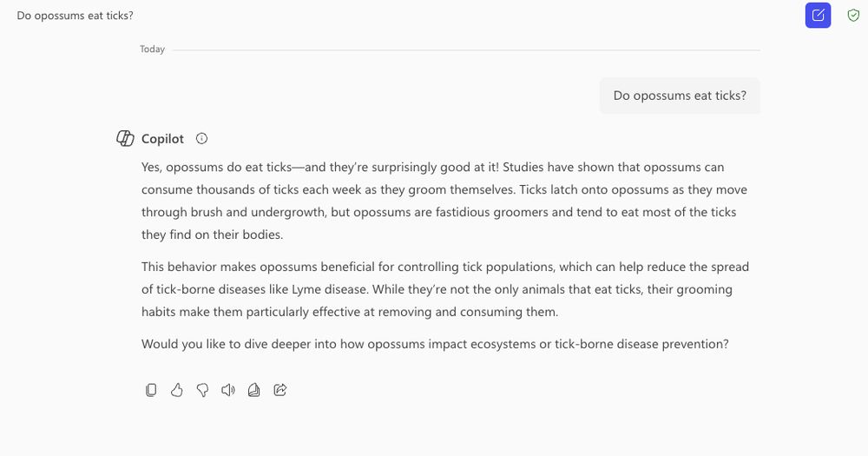Click the Copilot logo beside the response
The image size is (868, 456).
[x=125, y=138]
